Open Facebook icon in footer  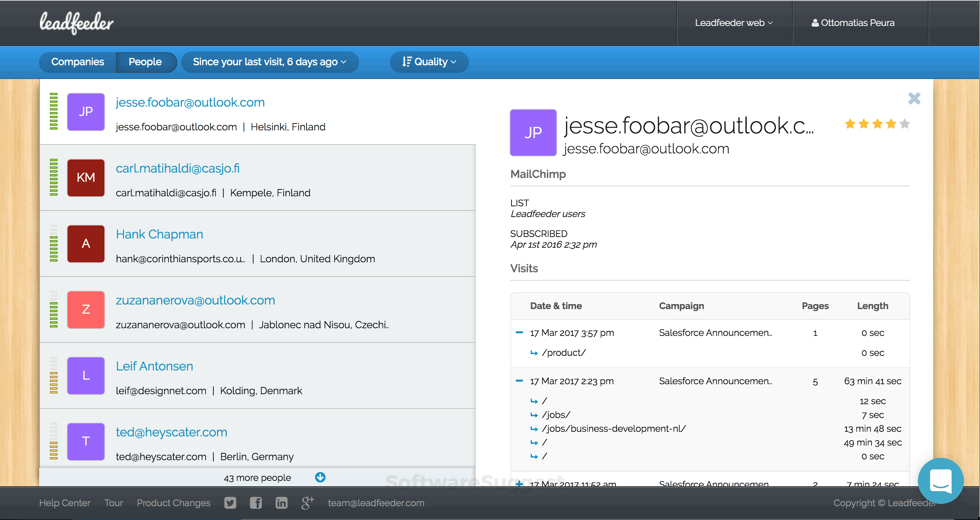tap(256, 503)
